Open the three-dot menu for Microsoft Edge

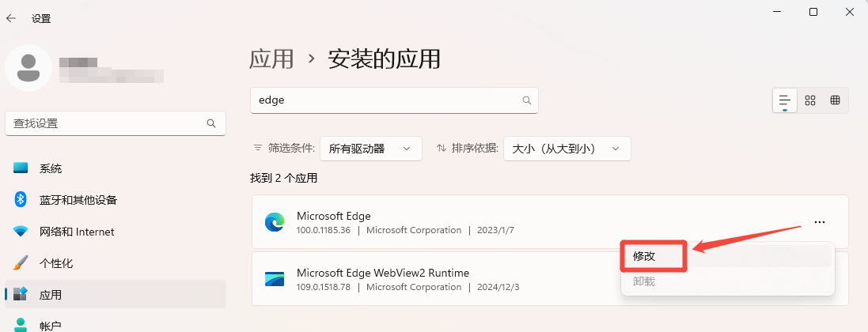pyautogui.click(x=819, y=222)
